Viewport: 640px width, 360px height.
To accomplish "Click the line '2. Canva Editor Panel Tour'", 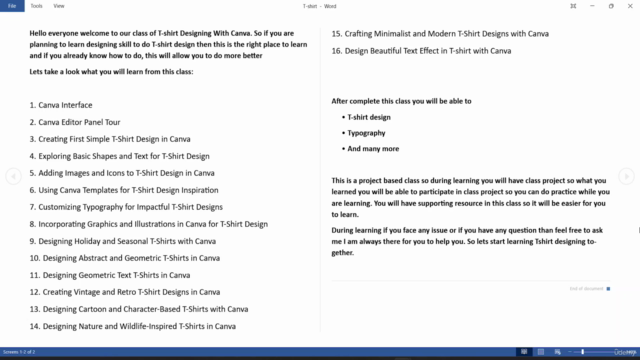I will pos(75,122).
